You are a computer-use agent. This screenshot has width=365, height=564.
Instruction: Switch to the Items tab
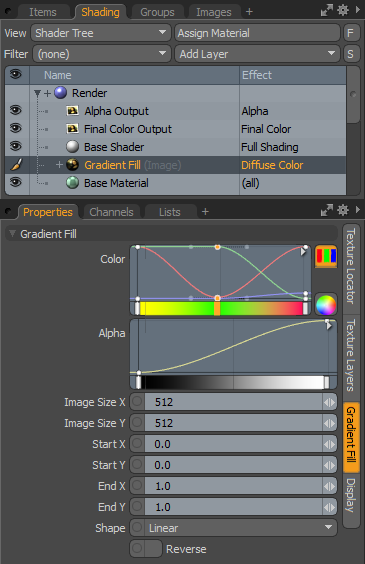point(43,12)
